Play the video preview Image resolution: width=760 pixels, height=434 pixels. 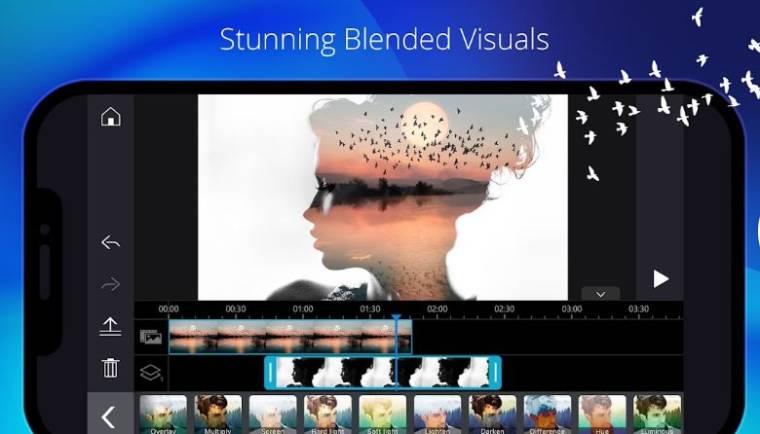tap(660, 279)
